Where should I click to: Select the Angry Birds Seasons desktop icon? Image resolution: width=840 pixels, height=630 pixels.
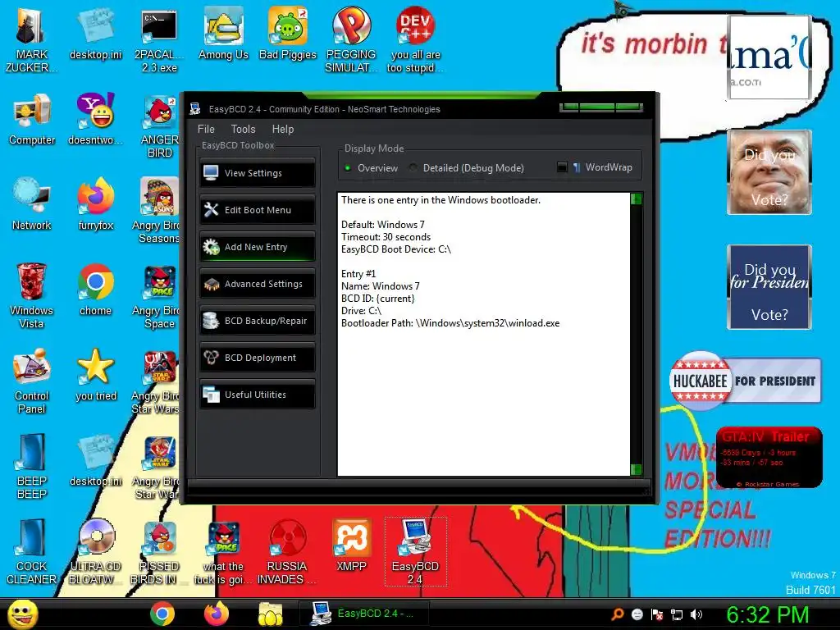pyautogui.click(x=157, y=211)
